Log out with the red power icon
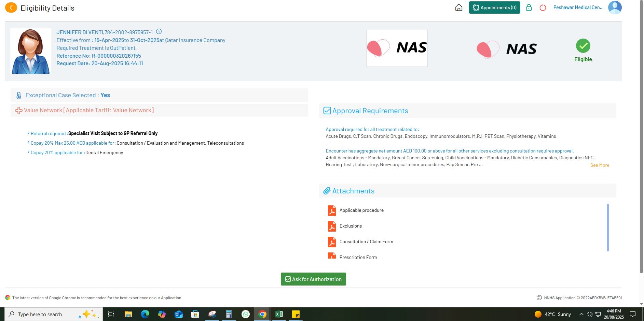This screenshot has width=644, height=321. coord(543,8)
